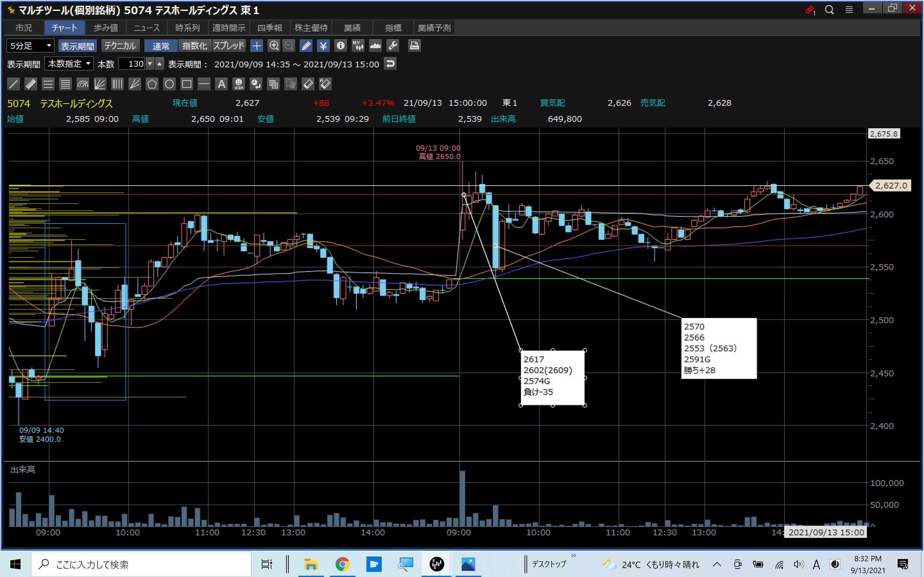Viewport: 924px width, 577px height.
Task: Use the eraser tool
Action: pyautogui.click(x=308, y=84)
